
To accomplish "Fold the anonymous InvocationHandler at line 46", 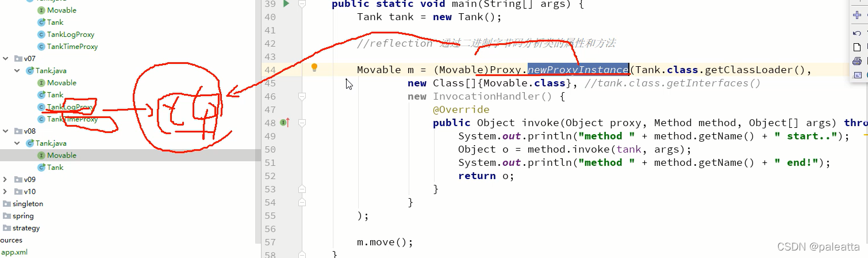I will tap(302, 96).
